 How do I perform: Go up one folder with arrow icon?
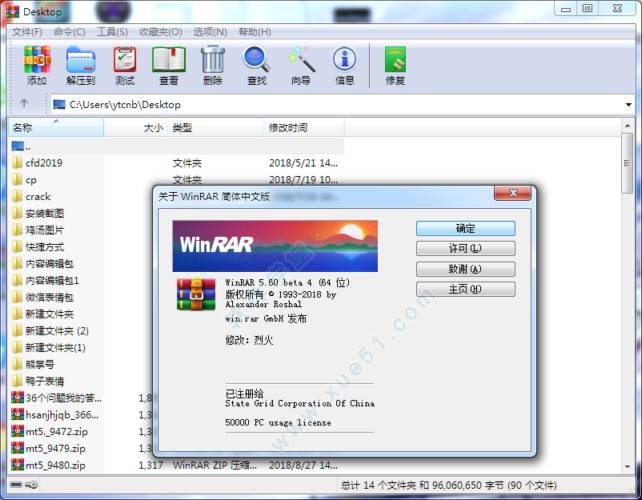(24, 103)
